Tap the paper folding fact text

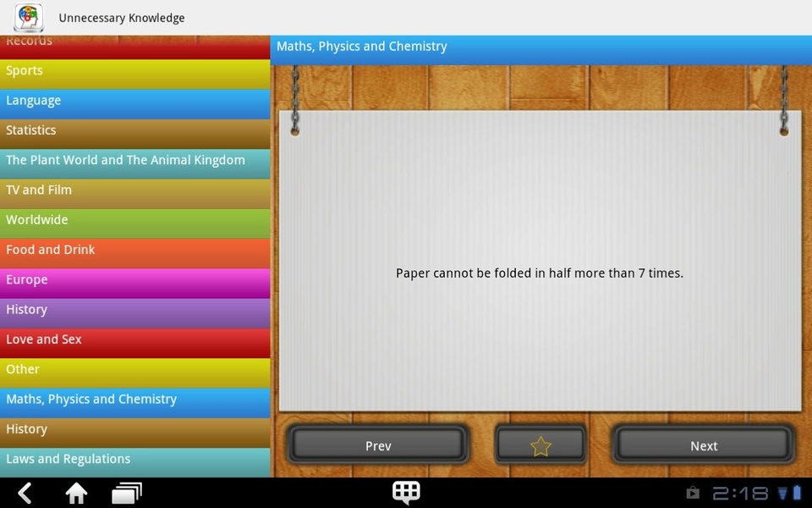540,273
